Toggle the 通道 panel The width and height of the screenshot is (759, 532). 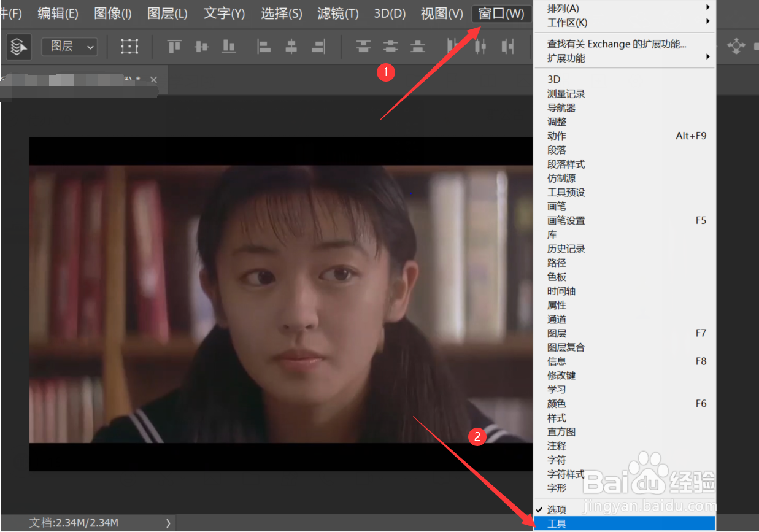tap(624, 320)
